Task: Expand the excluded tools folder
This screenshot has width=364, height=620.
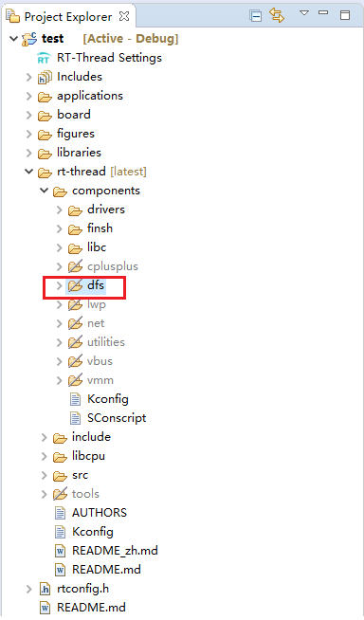Action: tap(45, 494)
